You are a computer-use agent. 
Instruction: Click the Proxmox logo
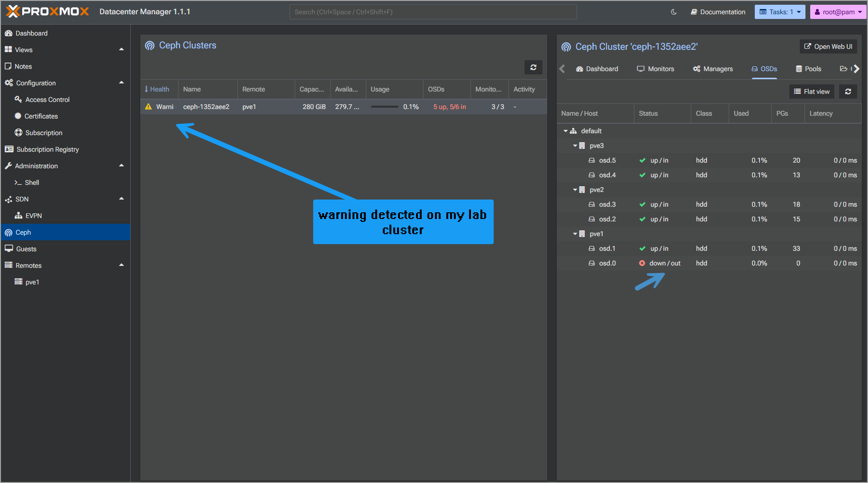(x=48, y=12)
